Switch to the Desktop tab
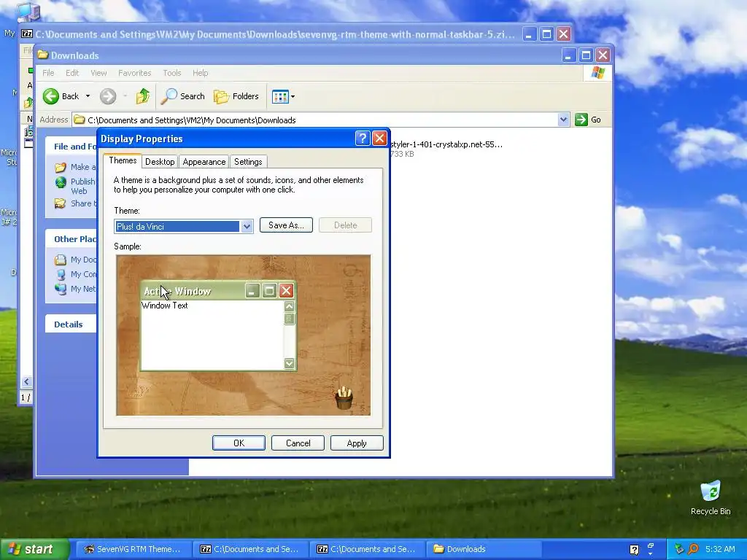Screen dimensions: 747x560 pyautogui.click(x=160, y=162)
